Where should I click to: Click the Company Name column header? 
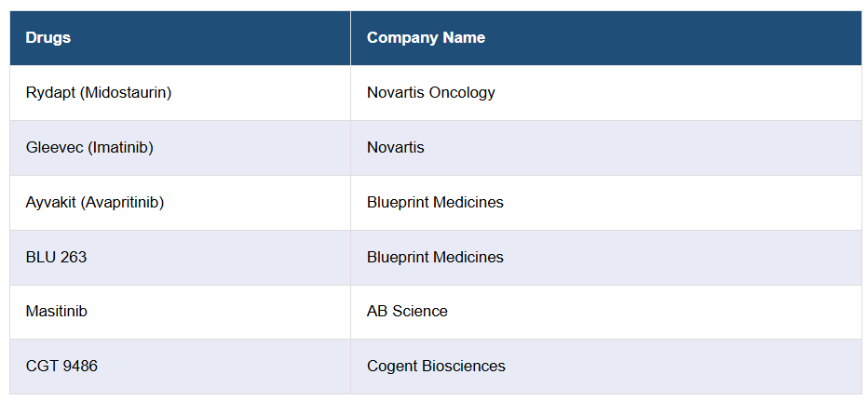[426, 38]
